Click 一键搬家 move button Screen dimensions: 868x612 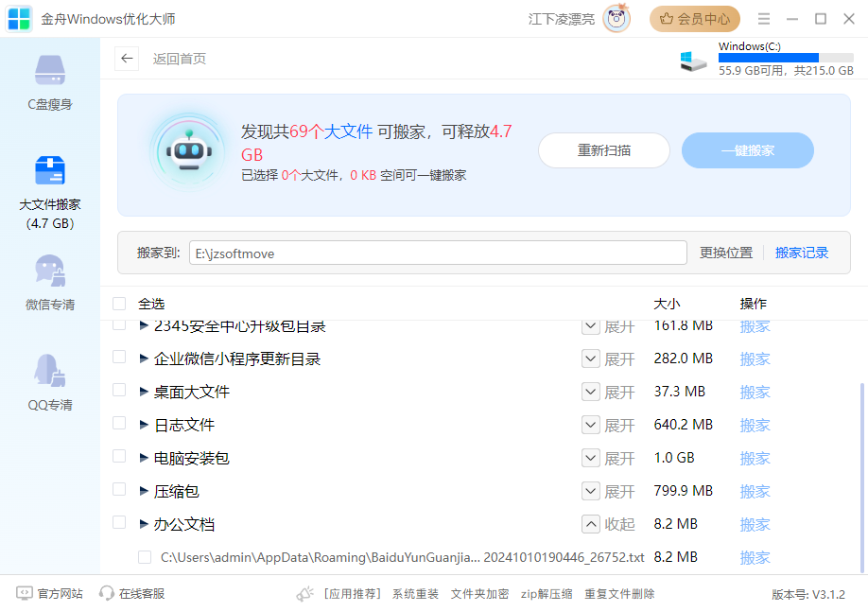(747, 150)
